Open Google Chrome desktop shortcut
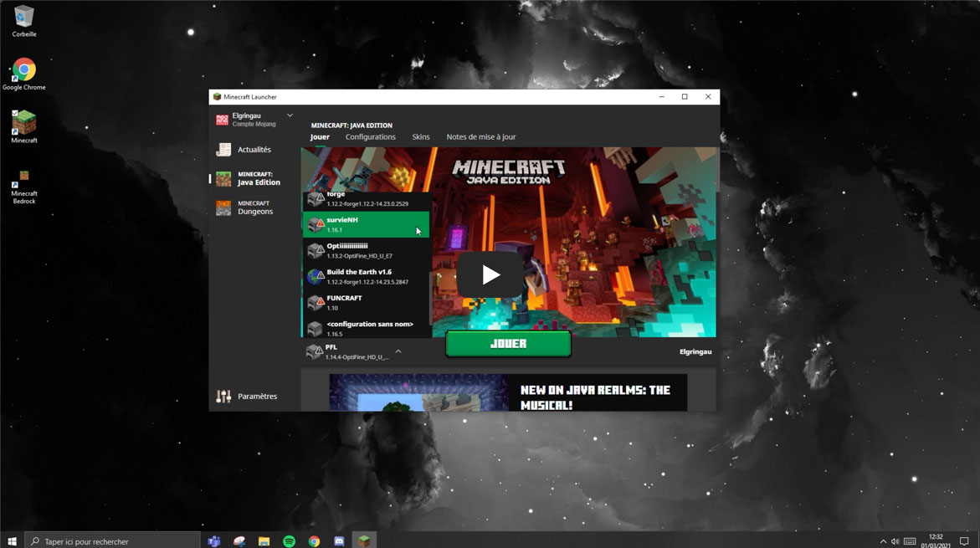 pyautogui.click(x=23, y=74)
